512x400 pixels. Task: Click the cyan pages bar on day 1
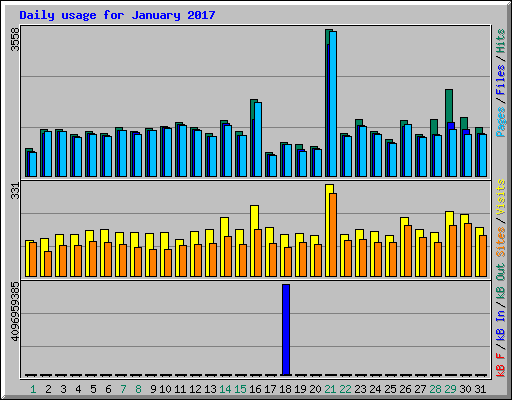[33, 164]
